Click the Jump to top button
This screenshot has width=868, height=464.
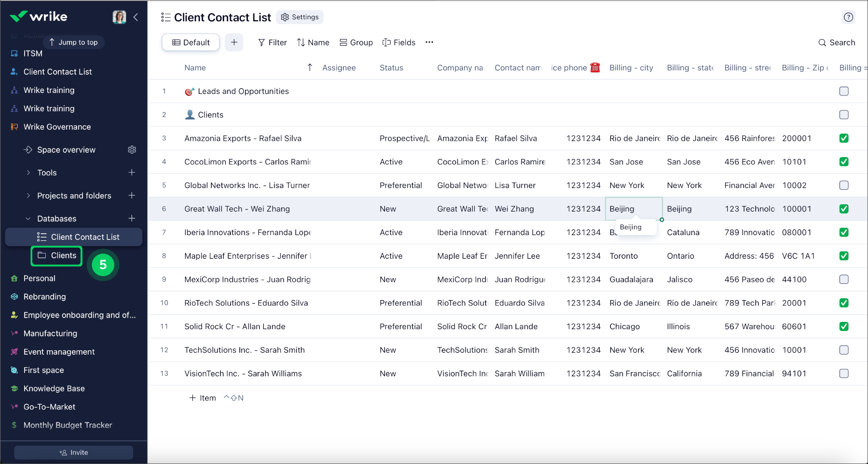point(73,42)
